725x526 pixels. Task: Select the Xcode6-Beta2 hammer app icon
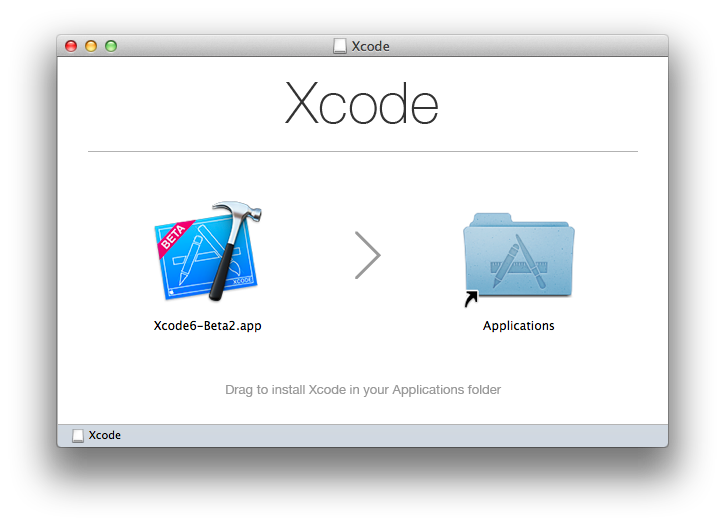[x=208, y=251]
